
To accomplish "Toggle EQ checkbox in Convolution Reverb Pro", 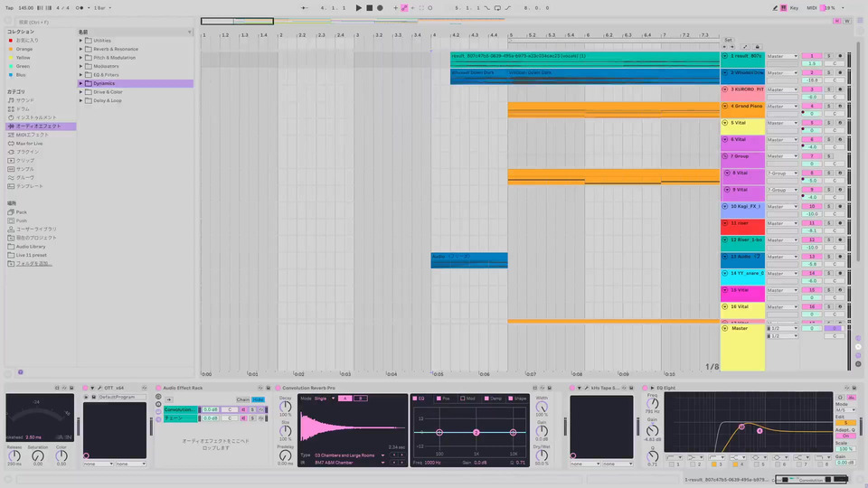I will (x=417, y=398).
